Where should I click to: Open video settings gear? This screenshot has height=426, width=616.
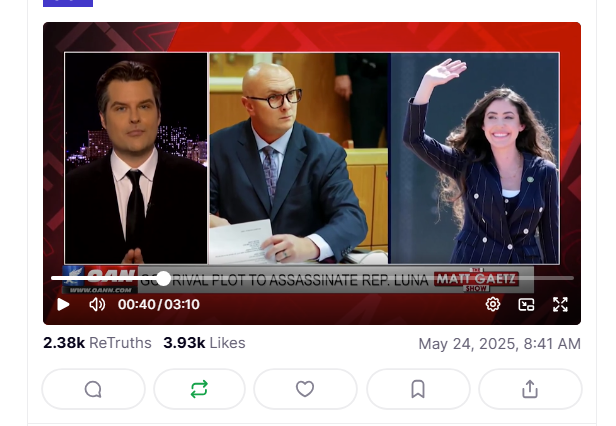(x=493, y=304)
